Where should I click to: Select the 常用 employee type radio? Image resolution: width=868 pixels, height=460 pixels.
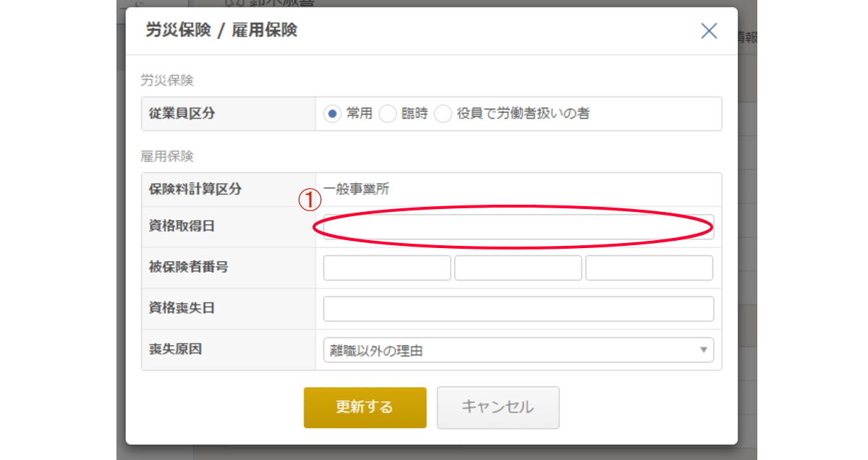333,114
